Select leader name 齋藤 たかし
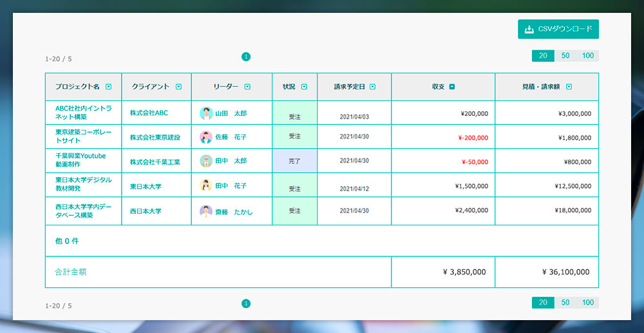The width and height of the screenshot is (644, 333). (x=234, y=212)
